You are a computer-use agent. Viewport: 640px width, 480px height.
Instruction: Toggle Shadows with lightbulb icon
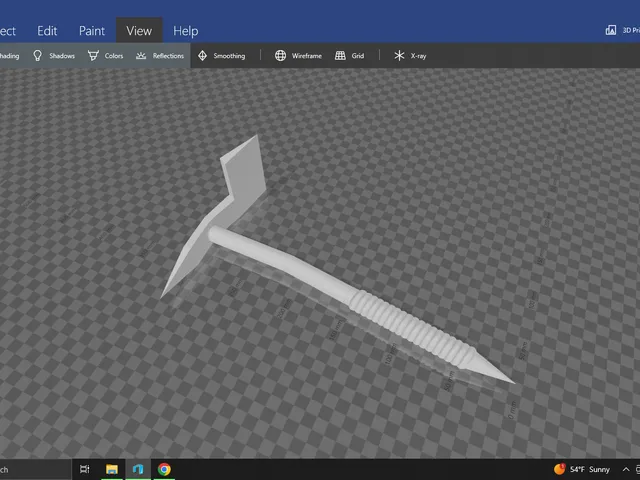[x=54, y=56]
